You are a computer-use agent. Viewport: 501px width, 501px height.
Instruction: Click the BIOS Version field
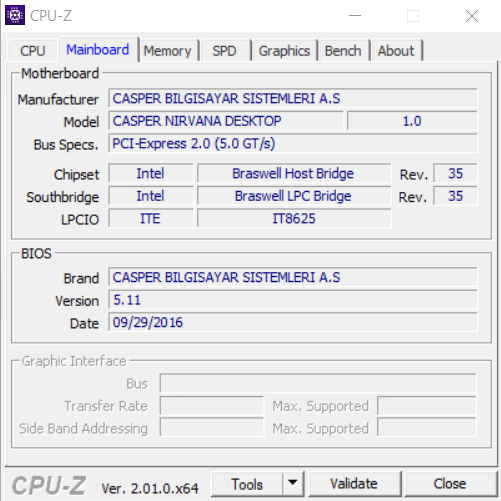(293, 300)
